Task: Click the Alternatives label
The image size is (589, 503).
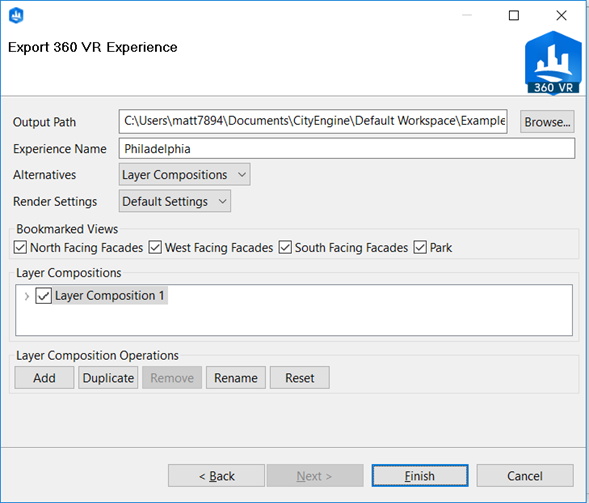Action: point(44,175)
